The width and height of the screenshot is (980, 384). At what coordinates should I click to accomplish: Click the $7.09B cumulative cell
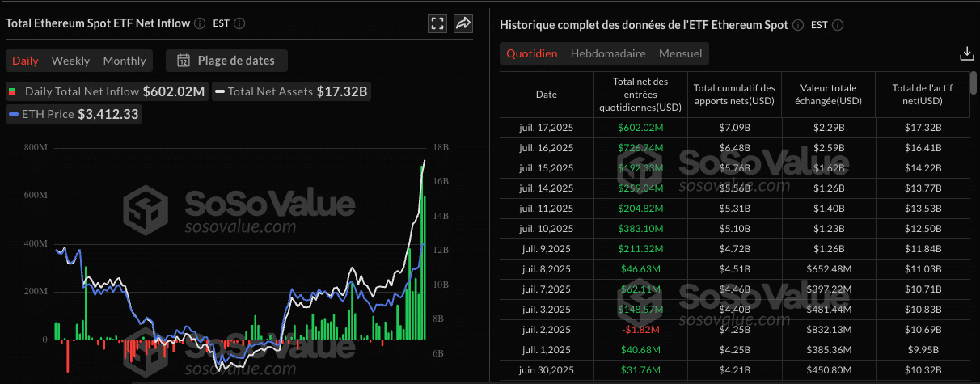click(734, 128)
